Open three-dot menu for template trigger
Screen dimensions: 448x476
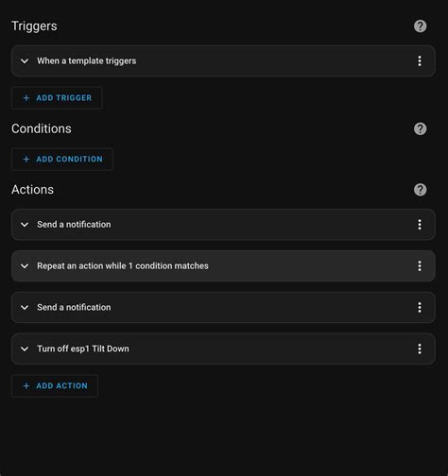coord(420,61)
